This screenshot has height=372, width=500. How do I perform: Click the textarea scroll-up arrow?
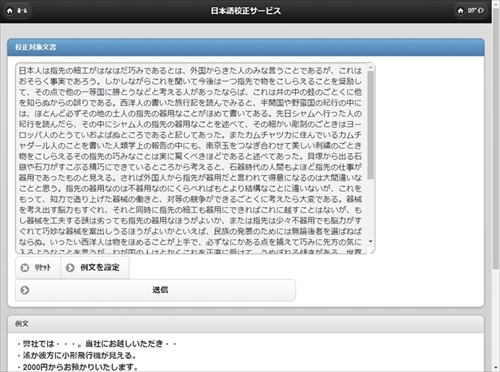(x=371, y=68)
